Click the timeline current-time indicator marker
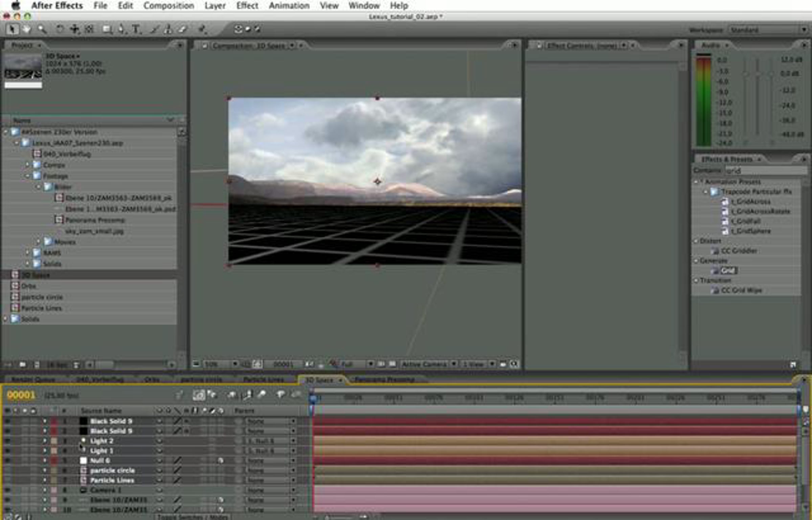 point(313,400)
